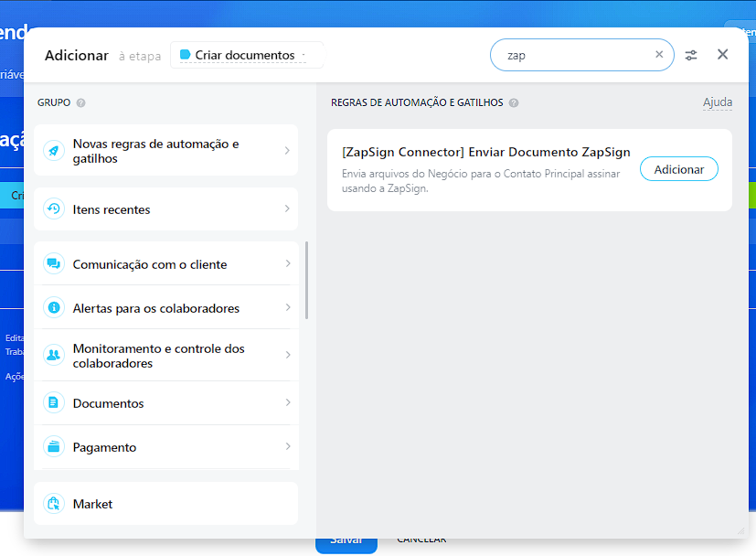Select the Comunicação com o cliente group
This screenshot has height=556, width=756.
[150, 264]
